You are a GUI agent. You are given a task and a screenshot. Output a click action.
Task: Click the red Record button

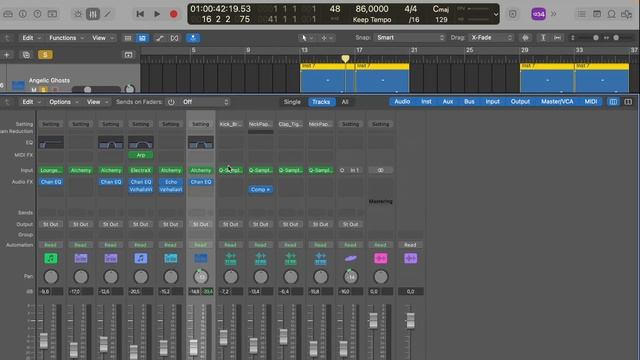pyautogui.click(x=174, y=14)
